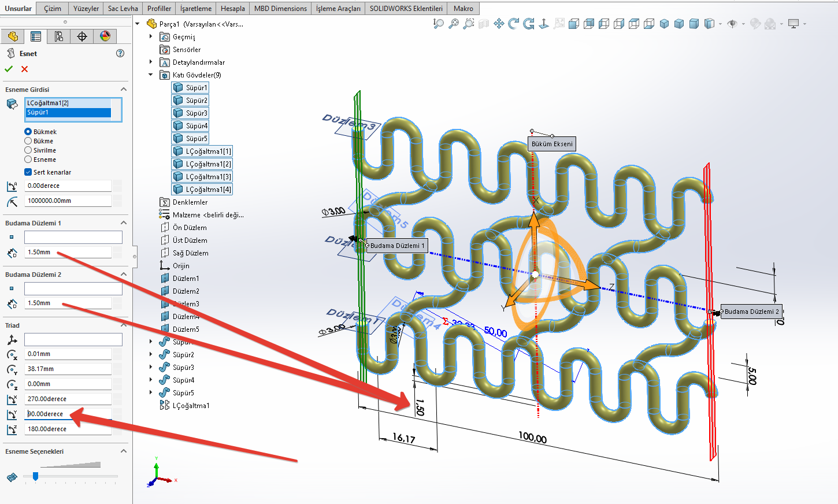Click the red X cancel icon
838x504 pixels.
24,69
